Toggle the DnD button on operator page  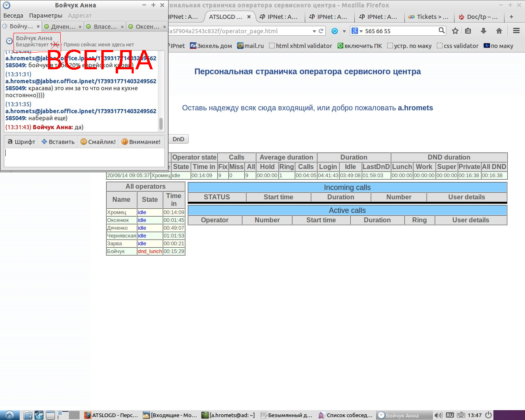tap(178, 139)
